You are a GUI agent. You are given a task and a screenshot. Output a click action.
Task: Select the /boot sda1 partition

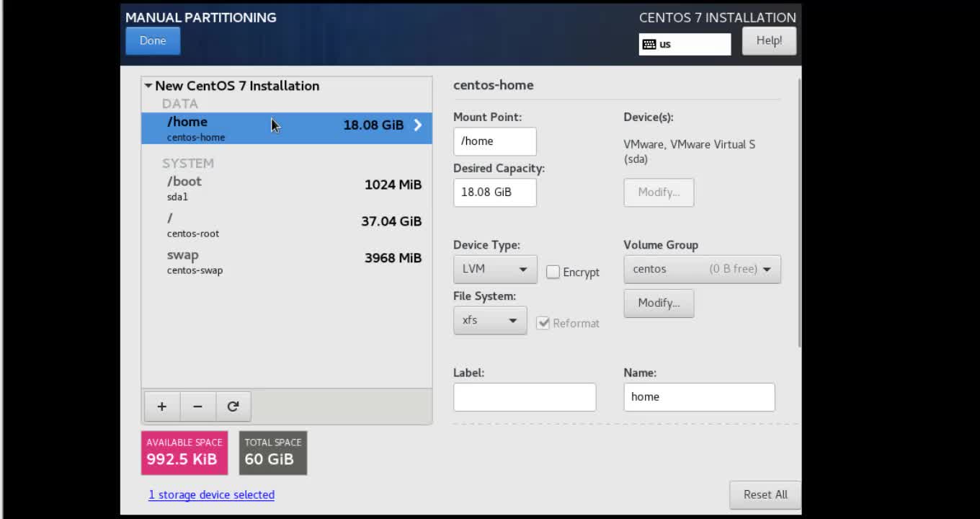(x=287, y=187)
